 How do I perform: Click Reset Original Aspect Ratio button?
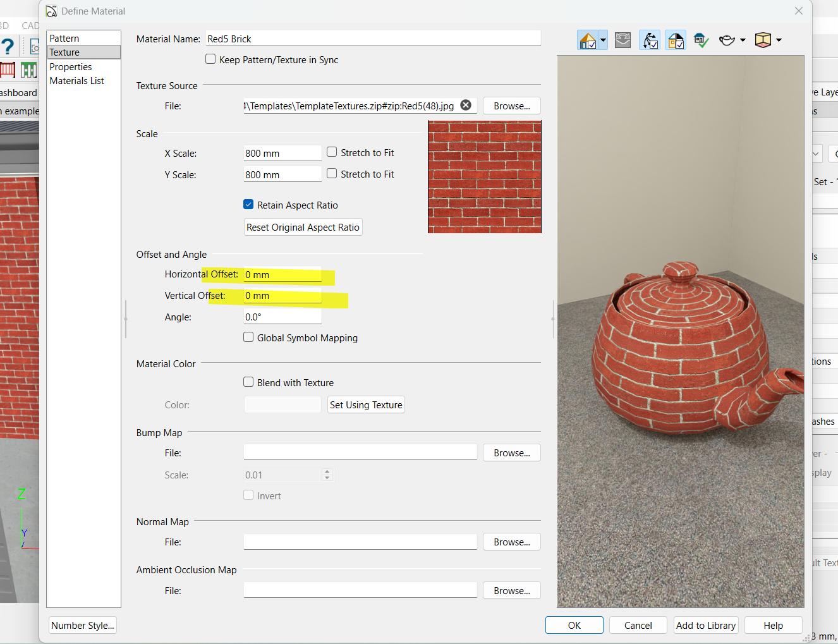tap(303, 228)
